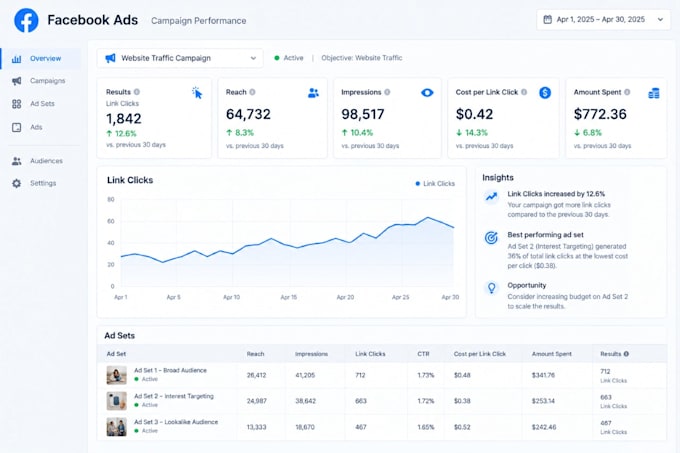Expand the campaign selector chevron
The height and width of the screenshot is (453, 680).
point(253,58)
